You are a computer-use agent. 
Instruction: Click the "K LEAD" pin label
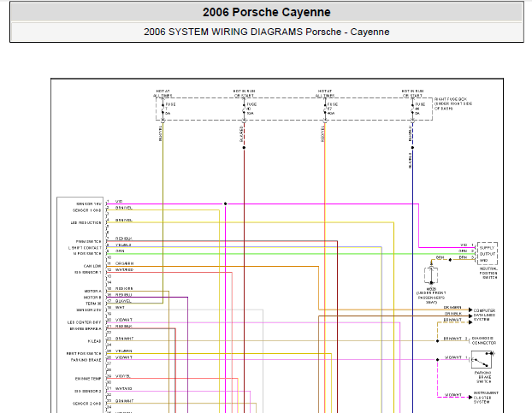(x=94, y=341)
